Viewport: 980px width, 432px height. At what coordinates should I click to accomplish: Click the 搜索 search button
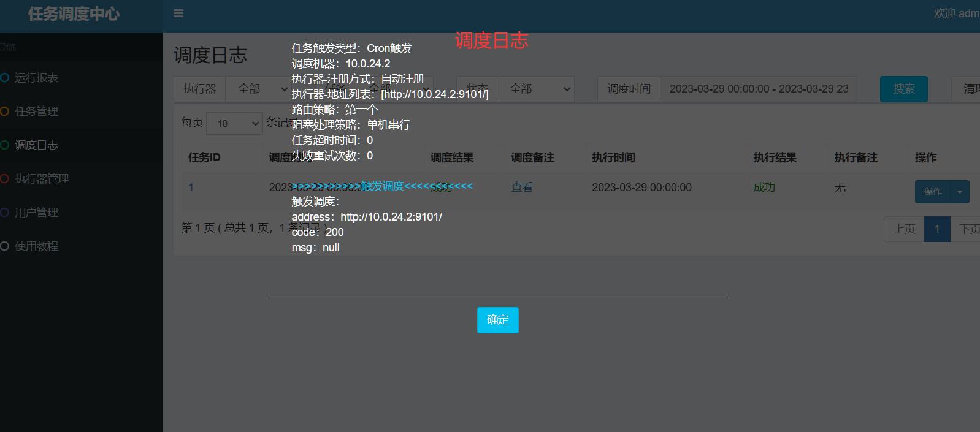click(x=903, y=89)
